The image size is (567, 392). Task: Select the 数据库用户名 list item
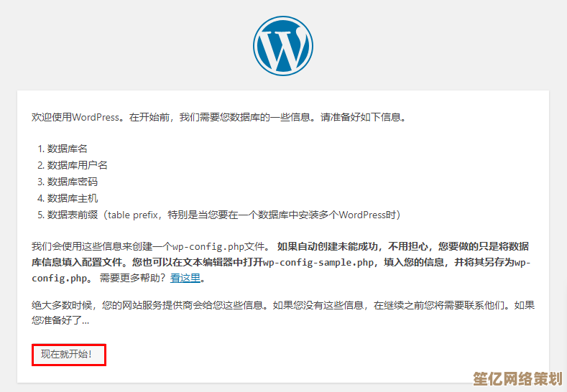pos(77,165)
